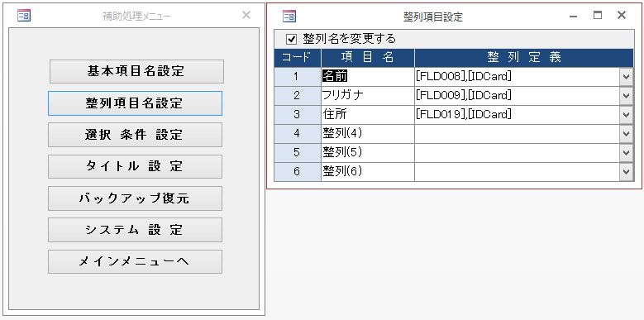Return via メインメニューへ button
This screenshot has height=320, width=644.
point(135,261)
